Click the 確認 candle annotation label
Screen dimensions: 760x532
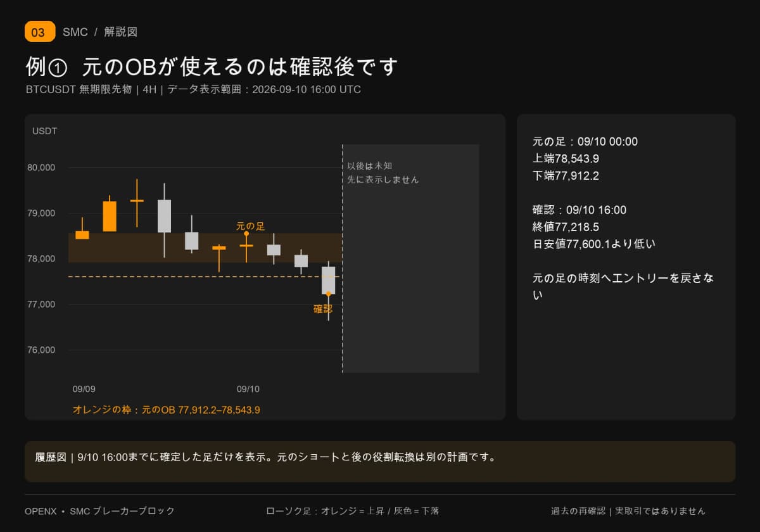click(x=323, y=309)
